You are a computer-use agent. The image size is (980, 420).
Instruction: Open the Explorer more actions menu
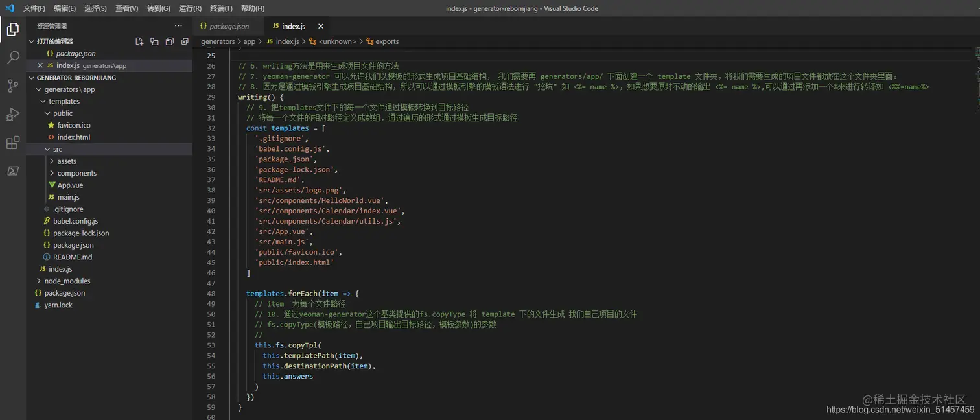[178, 26]
